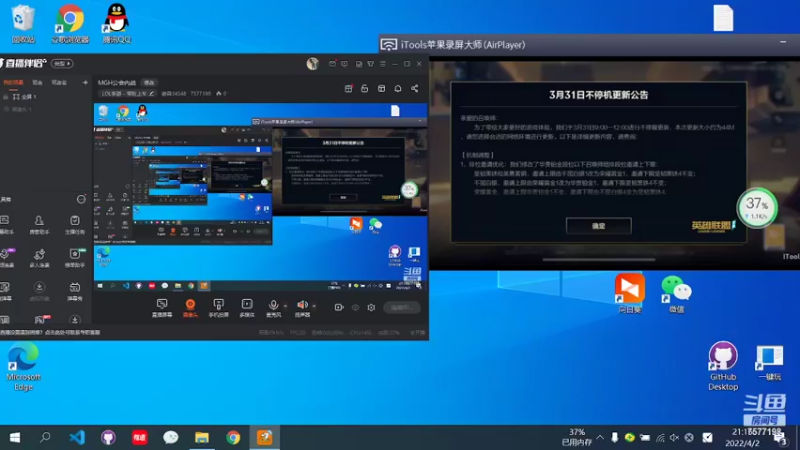Confirm the update announcement in AirPlayer
This screenshot has width=800, height=450.
[x=598, y=226]
